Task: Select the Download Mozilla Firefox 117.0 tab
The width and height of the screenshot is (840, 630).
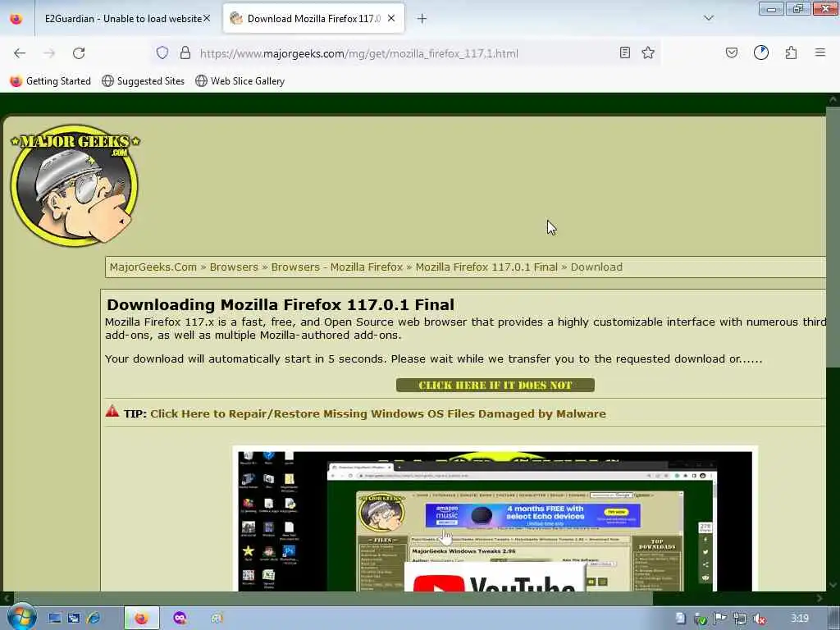Action: click(x=314, y=19)
